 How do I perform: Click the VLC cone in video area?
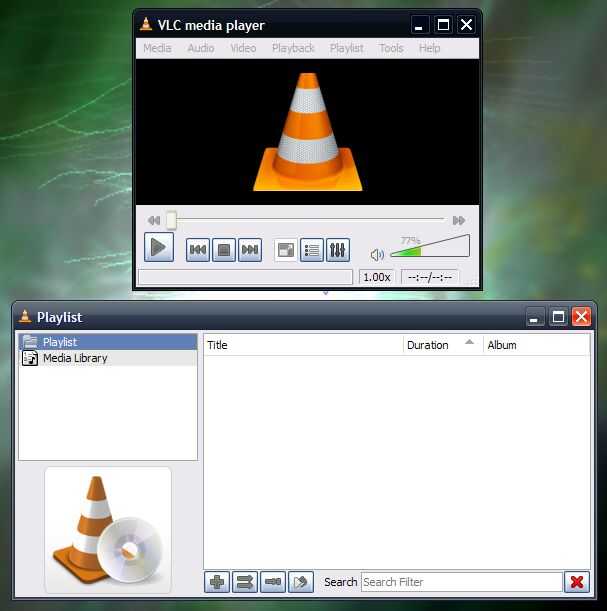[x=308, y=132]
